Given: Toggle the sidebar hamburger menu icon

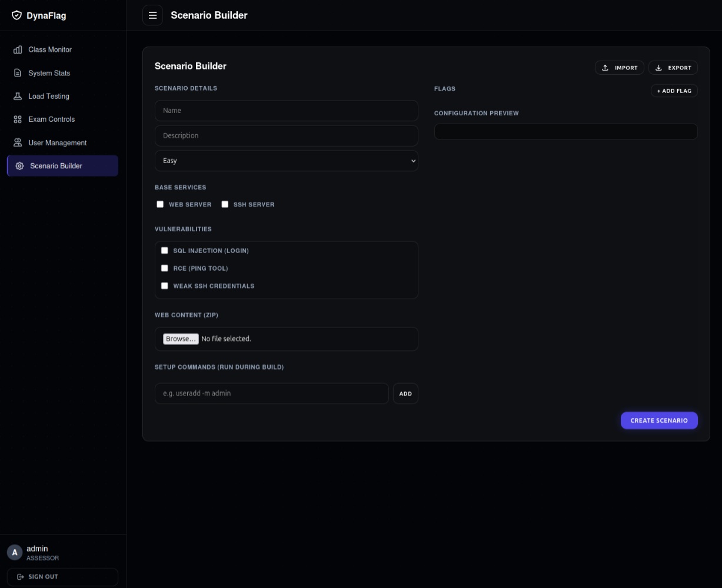Looking at the screenshot, I should click(x=152, y=15).
